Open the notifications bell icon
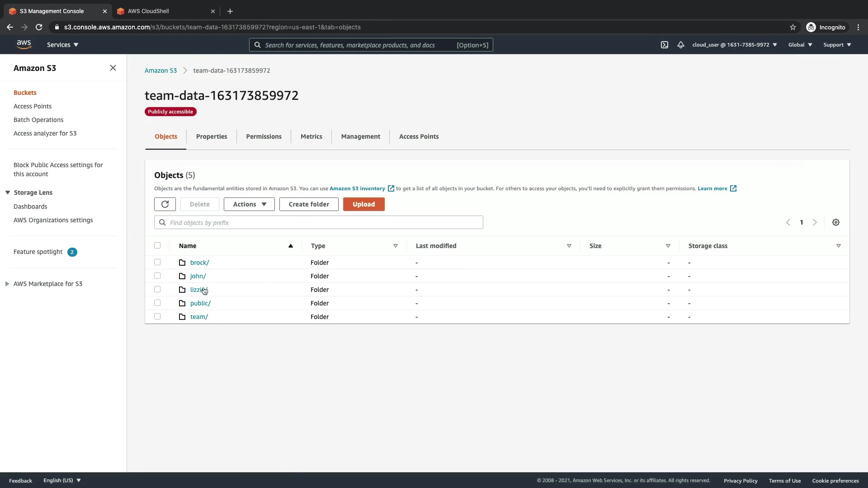The height and width of the screenshot is (488, 868). coord(680,45)
